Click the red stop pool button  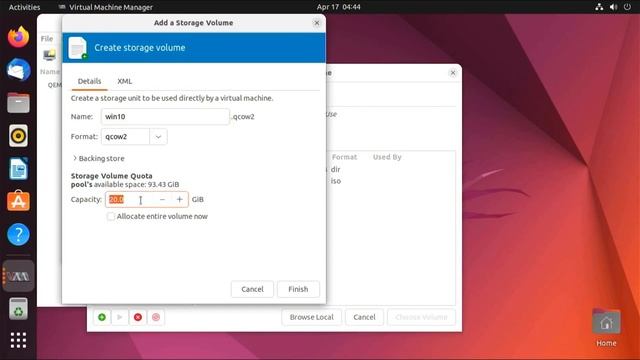138,317
